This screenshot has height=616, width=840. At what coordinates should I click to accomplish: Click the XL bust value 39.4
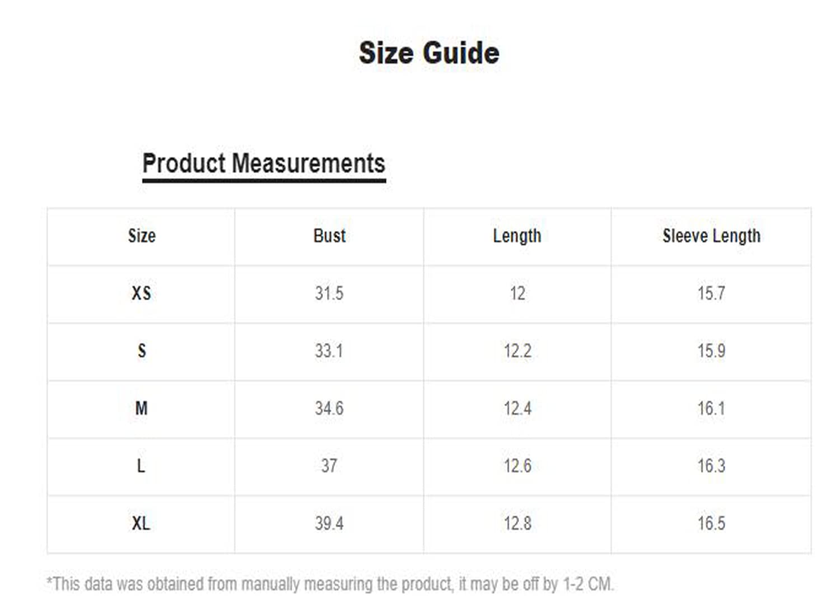pos(329,523)
